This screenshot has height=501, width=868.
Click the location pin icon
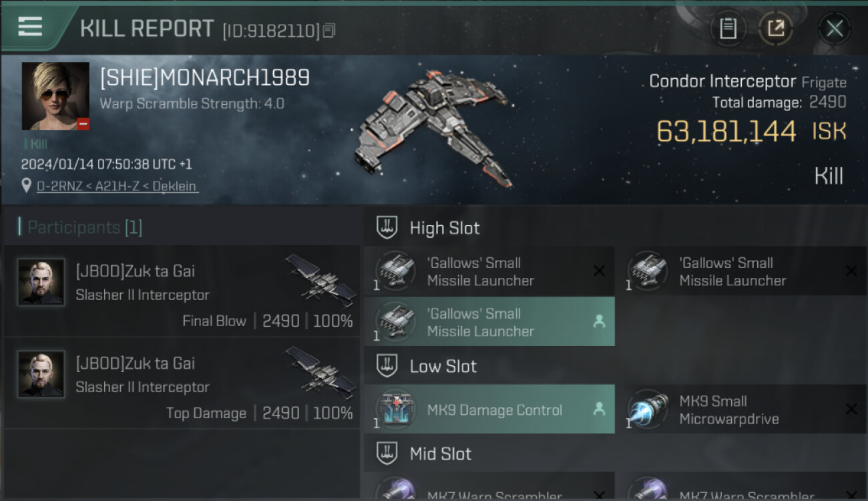click(27, 186)
